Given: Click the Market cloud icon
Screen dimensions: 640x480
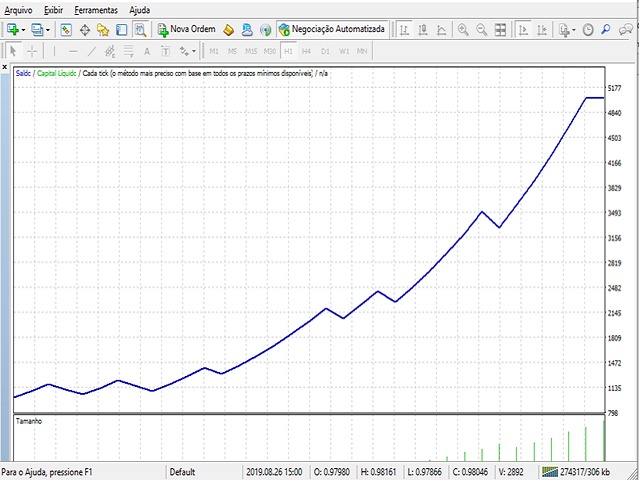Looking at the screenshot, I should coord(247,30).
